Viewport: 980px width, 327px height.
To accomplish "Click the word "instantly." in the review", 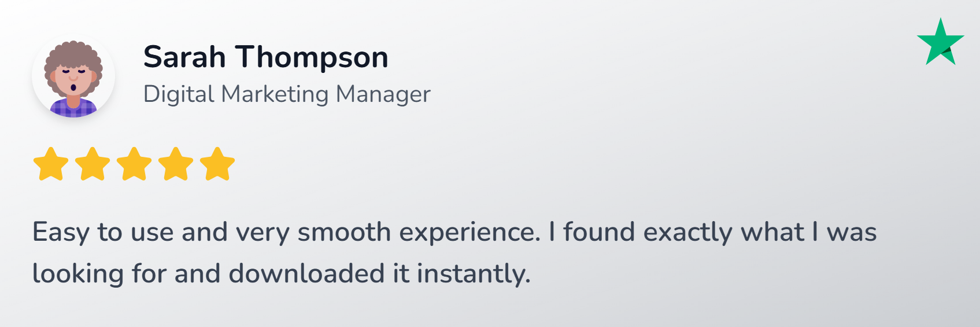I will click(x=474, y=274).
